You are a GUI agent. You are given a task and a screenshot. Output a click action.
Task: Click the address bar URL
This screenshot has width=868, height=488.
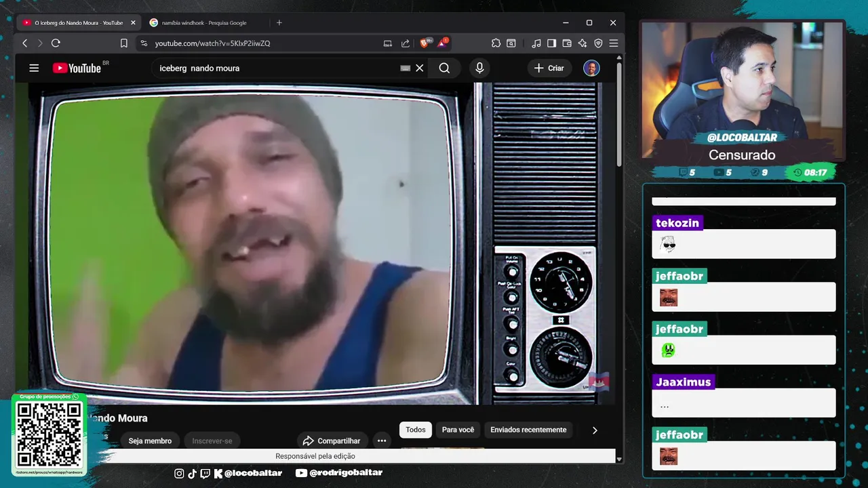click(212, 43)
